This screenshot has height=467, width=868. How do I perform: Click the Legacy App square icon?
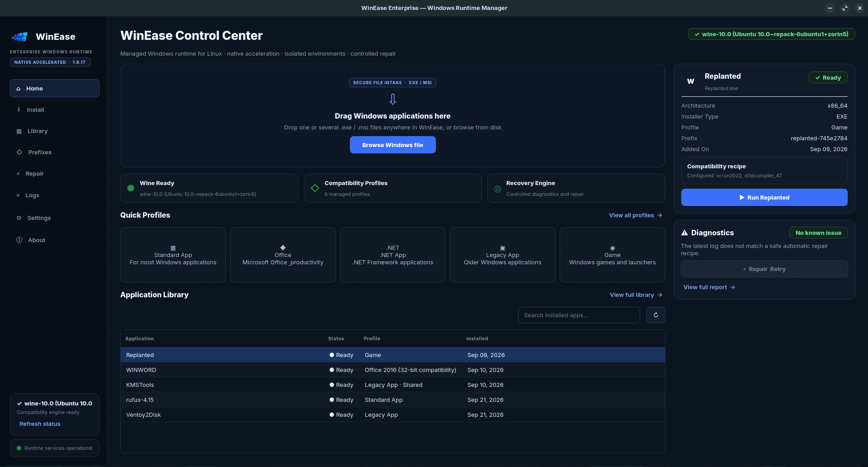click(x=503, y=248)
